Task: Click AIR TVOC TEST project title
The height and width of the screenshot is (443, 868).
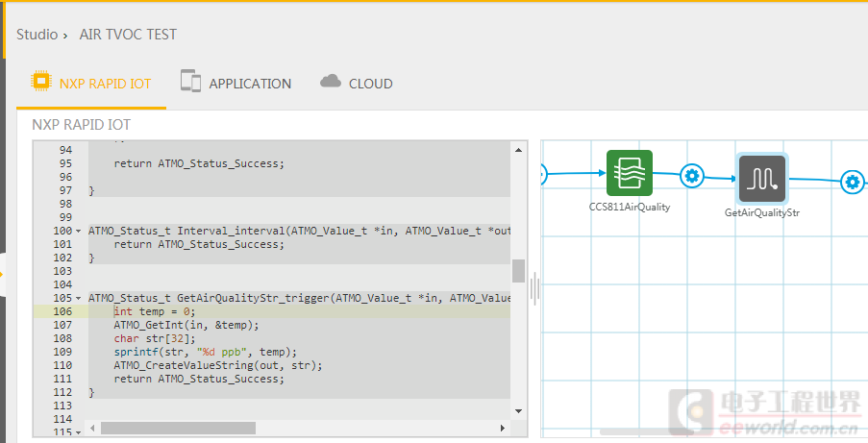Action: pos(128,35)
